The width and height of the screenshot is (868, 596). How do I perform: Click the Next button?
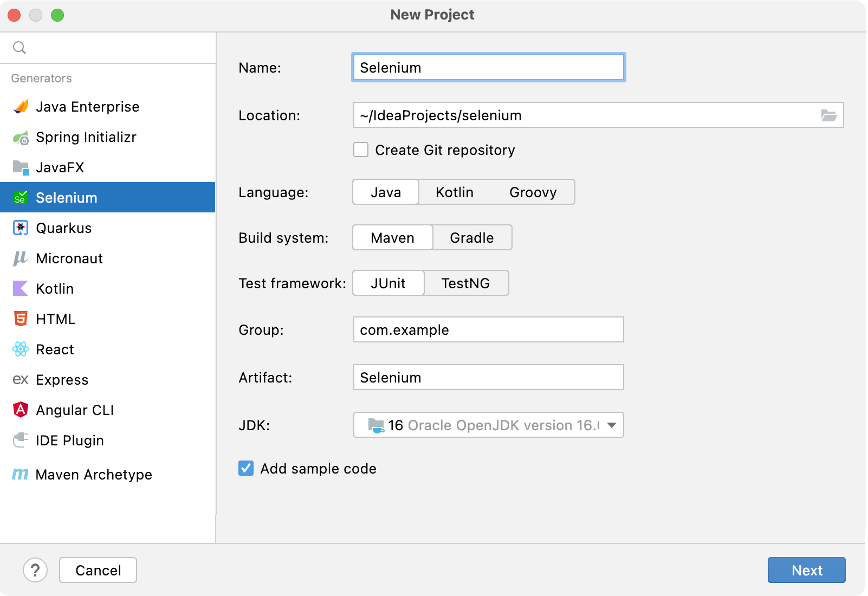point(807,570)
